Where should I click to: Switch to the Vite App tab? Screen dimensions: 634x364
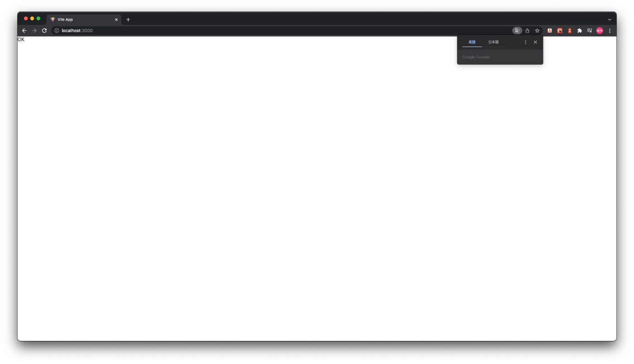pyautogui.click(x=84, y=19)
